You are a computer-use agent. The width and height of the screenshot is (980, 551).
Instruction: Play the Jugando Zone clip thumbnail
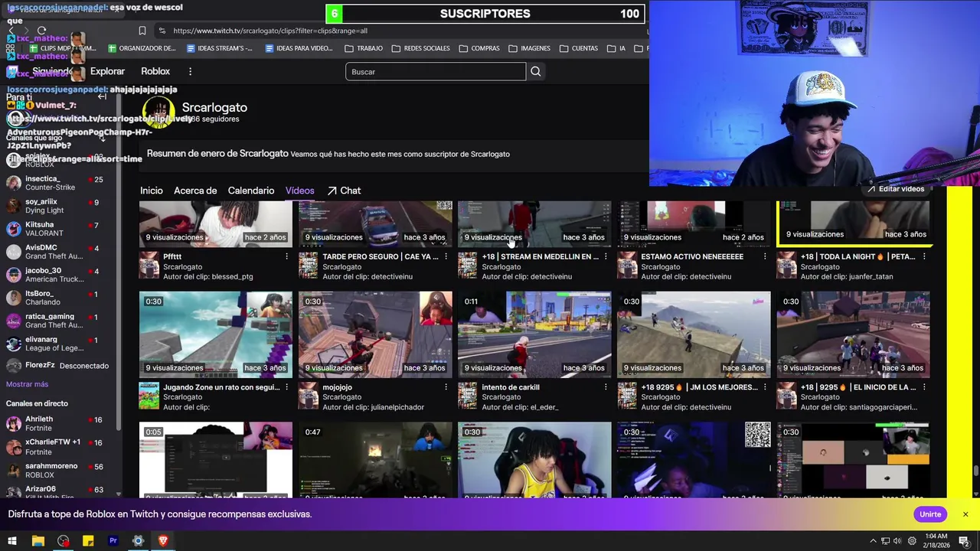216,334
